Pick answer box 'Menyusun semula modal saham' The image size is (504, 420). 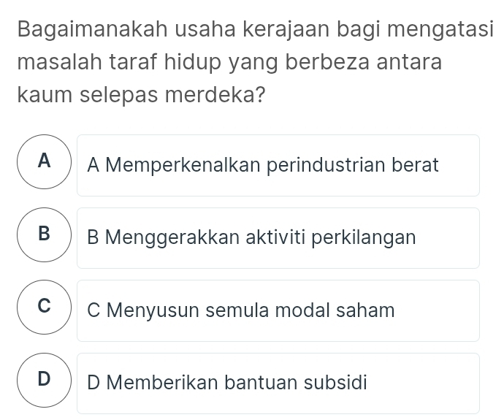278,310
